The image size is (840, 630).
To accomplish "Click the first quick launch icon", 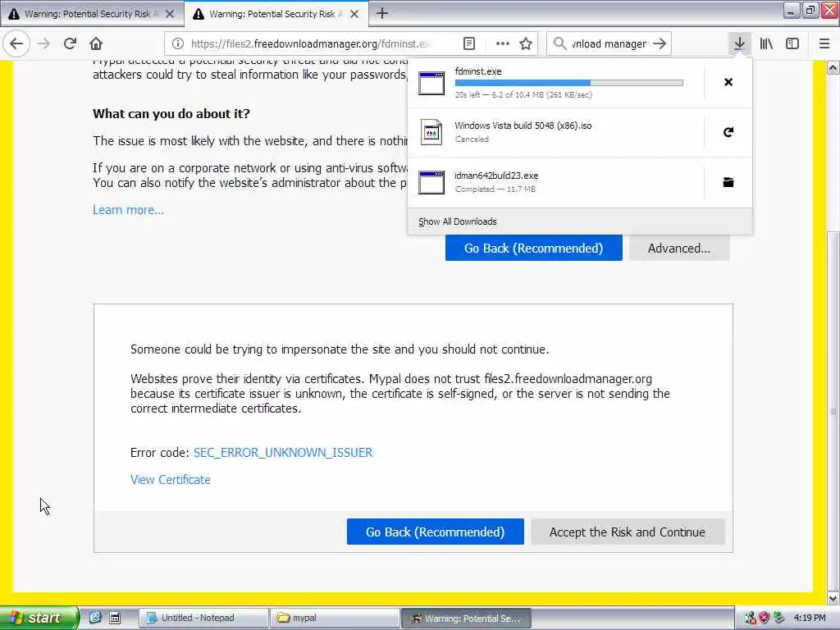I will coord(95,618).
